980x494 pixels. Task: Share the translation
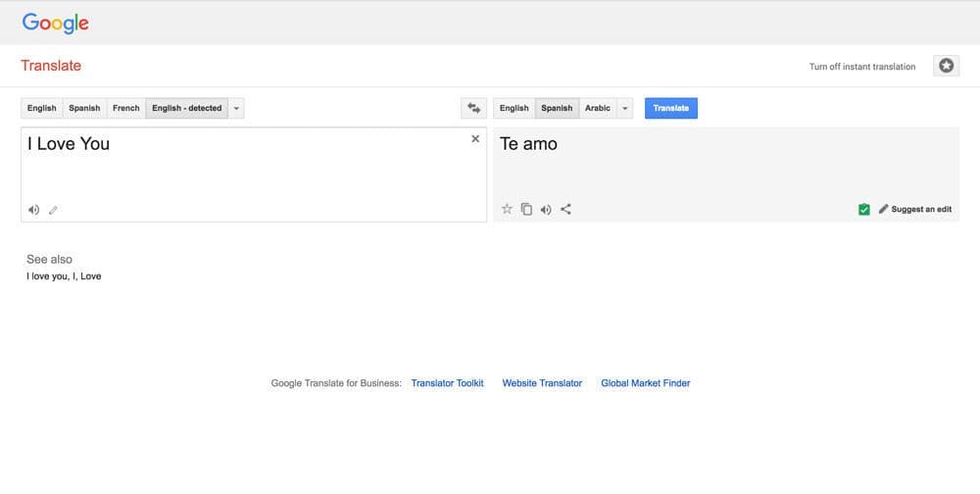tap(565, 209)
